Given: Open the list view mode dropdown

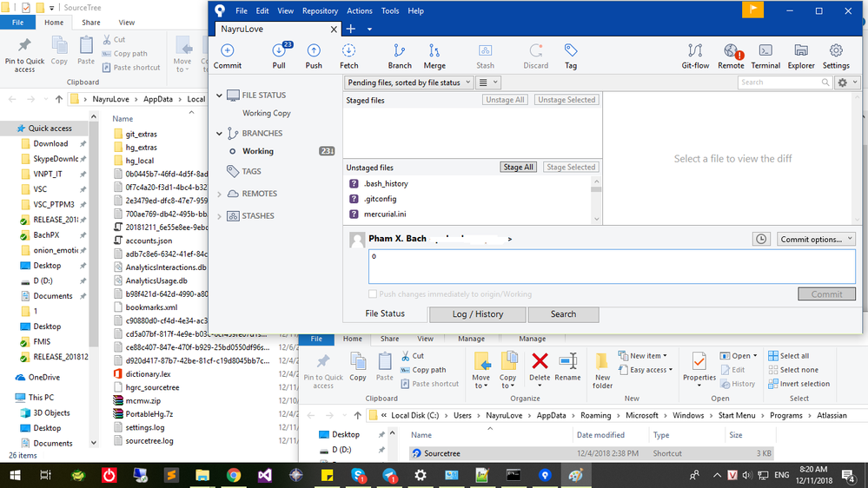Looking at the screenshot, I should (x=487, y=82).
